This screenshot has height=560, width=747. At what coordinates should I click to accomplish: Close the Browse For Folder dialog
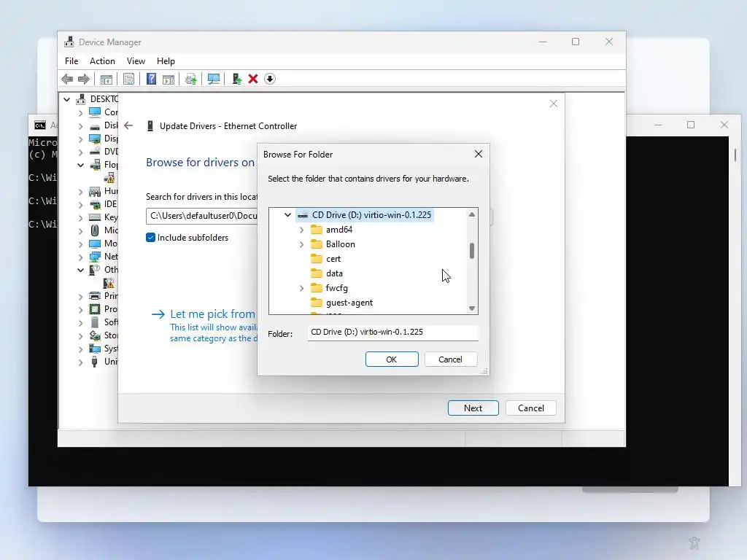pyautogui.click(x=479, y=154)
